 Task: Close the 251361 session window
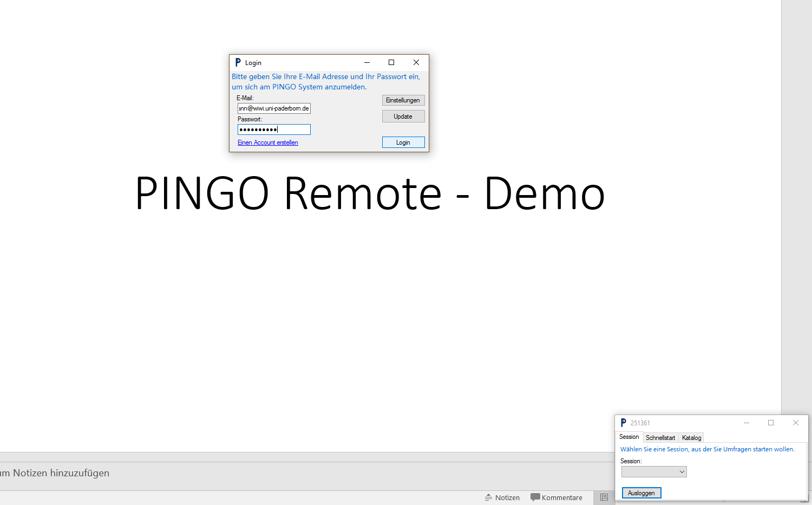click(795, 423)
